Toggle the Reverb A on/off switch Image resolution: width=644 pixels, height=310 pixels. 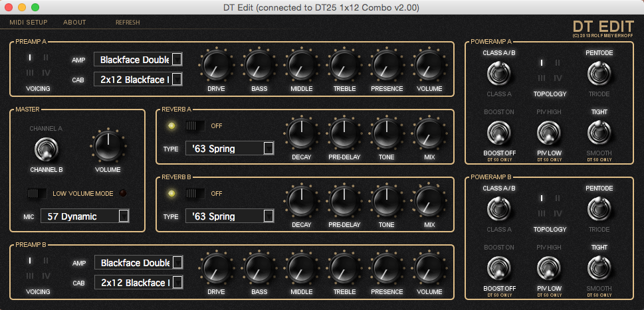click(x=195, y=125)
